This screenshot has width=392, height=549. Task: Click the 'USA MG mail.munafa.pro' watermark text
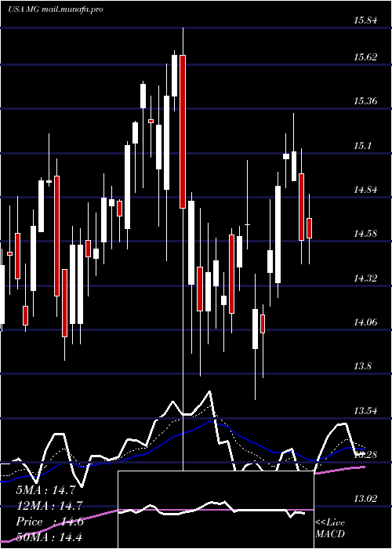pos(56,9)
